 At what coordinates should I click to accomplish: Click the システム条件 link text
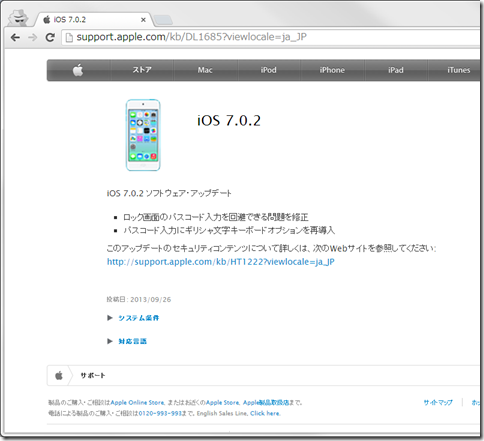point(139,318)
